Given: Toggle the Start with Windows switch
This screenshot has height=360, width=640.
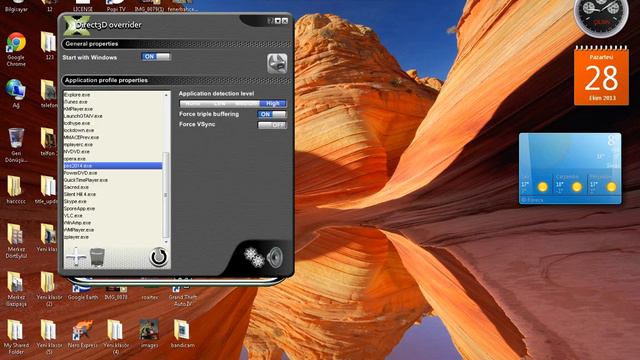Looking at the screenshot, I should click(x=156, y=57).
